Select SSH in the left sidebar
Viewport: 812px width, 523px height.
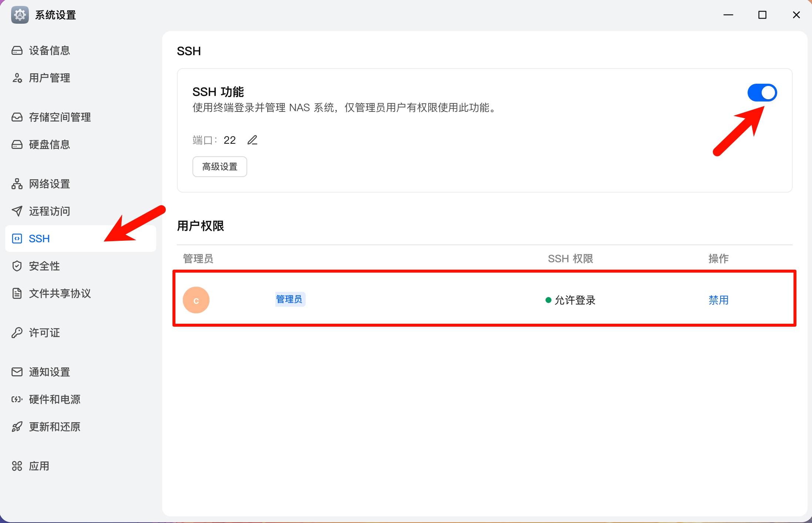click(x=39, y=238)
